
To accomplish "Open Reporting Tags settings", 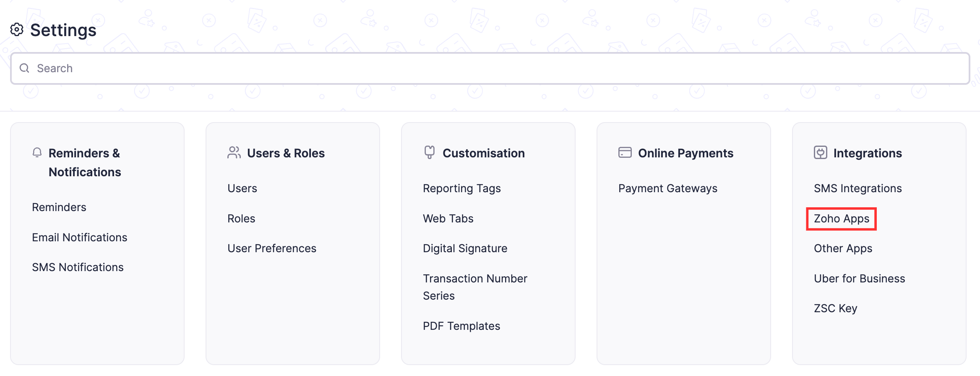I will [461, 188].
